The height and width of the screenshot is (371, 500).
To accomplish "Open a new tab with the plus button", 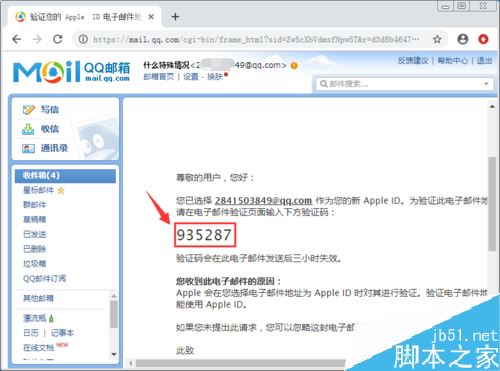I will coord(175,17).
